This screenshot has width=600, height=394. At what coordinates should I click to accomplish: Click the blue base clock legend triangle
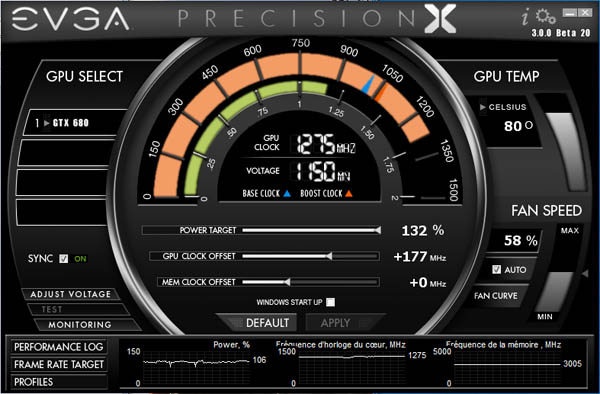coord(287,194)
